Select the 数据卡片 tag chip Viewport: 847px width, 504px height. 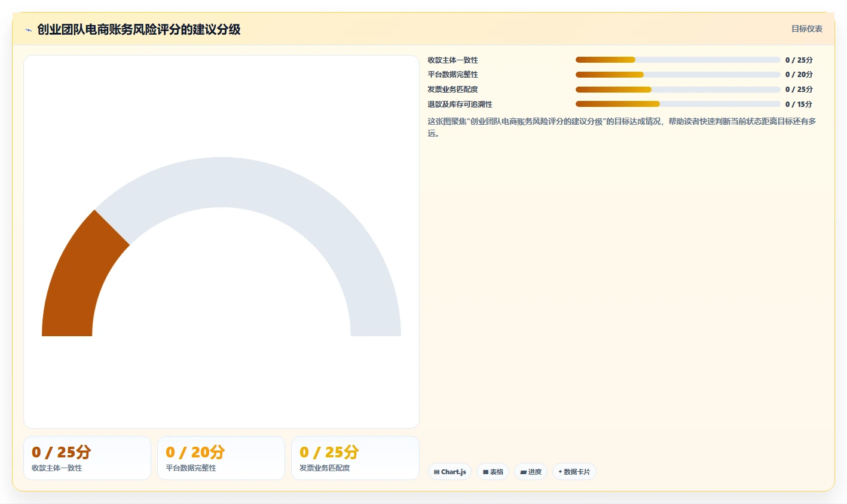[574, 472]
